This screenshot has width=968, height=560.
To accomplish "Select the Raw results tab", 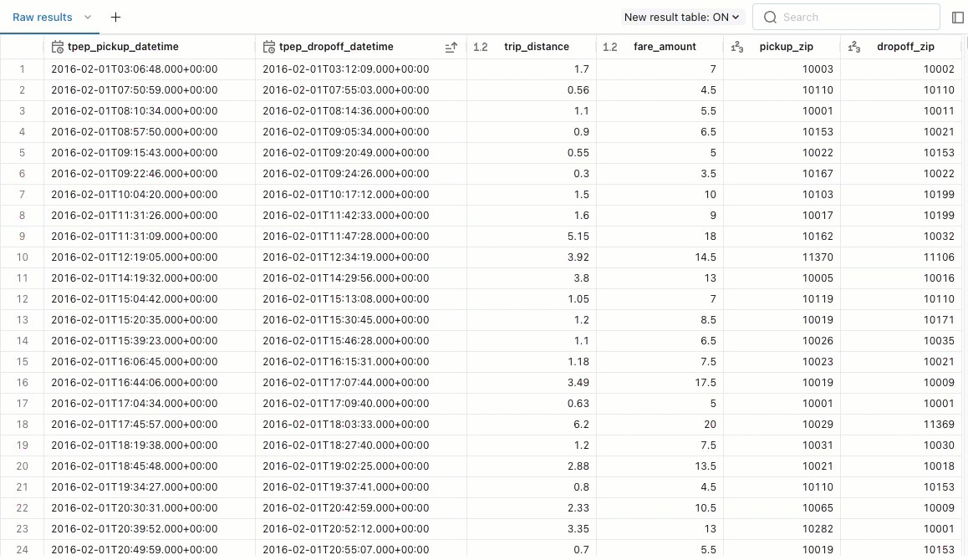I will click(42, 17).
